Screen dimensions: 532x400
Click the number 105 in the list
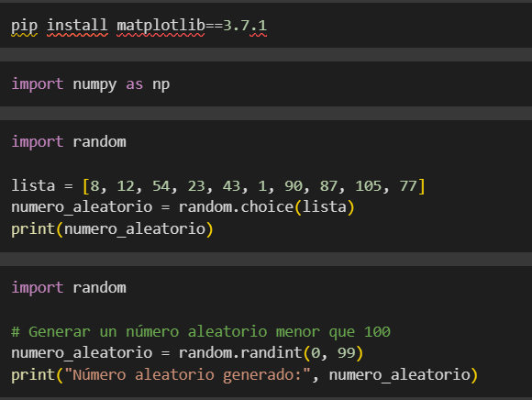(x=369, y=186)
